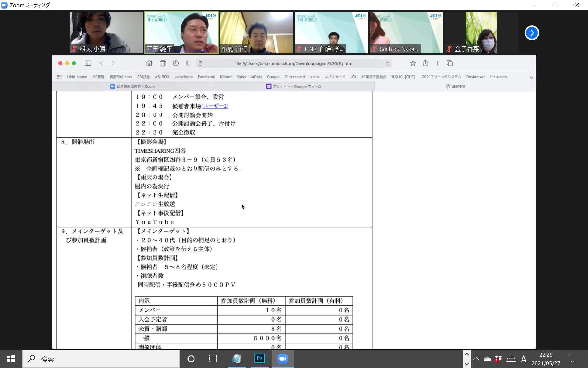Image resolution: width=588 pixels, height=368 pixels.
Task: Click the share icon in Safari toolbar
Action: pyautogui.click(x=425, y=63)
